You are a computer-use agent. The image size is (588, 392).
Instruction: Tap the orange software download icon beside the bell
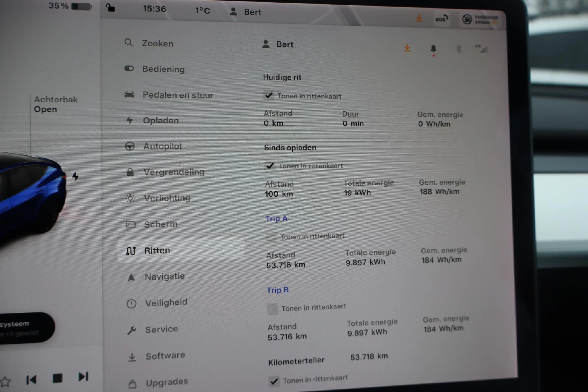(407, 48)
